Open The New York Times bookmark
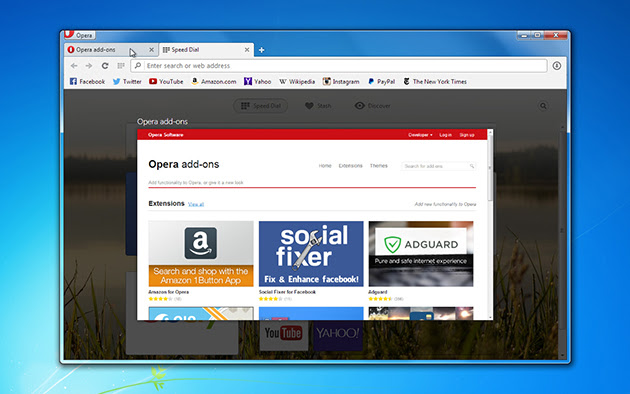This screenshot has width=630, height=394. (x=435, y=82)
